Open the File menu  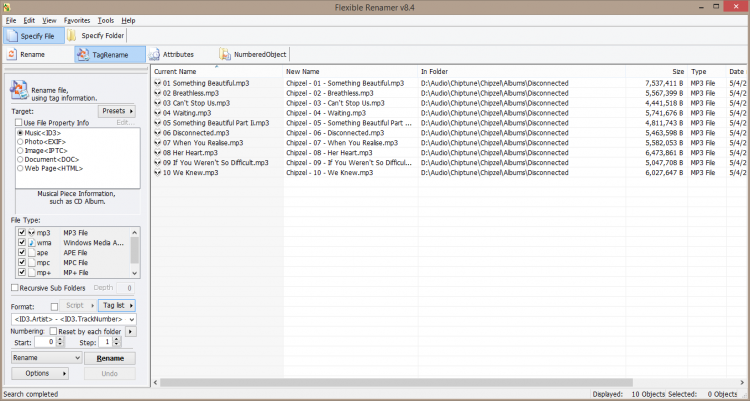pos(11,21)
